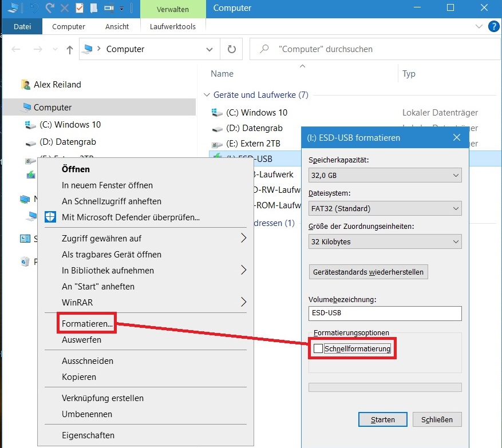
Task: Choose Verknüpfung erstellen
Action: pos(146,398)
